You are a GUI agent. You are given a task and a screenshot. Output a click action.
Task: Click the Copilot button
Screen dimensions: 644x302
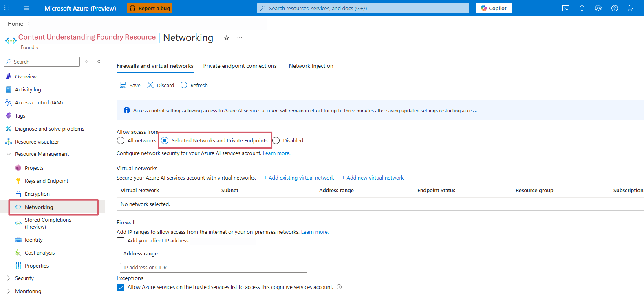point(494,8)
